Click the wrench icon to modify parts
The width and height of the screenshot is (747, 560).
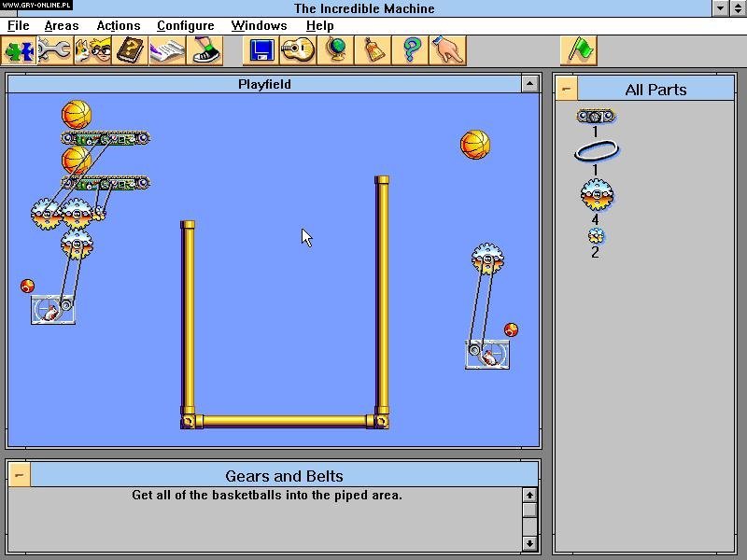click(54, 50)
